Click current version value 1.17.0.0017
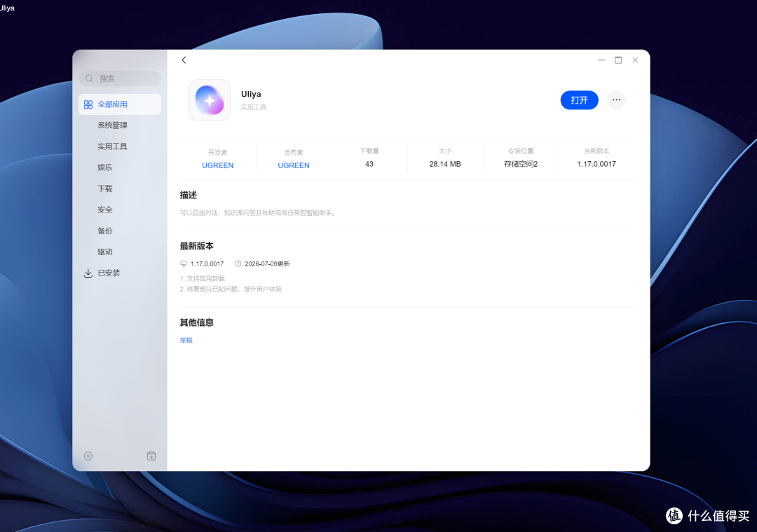The height and width of the screenshot is (532, 757). (x=596, y=164)
